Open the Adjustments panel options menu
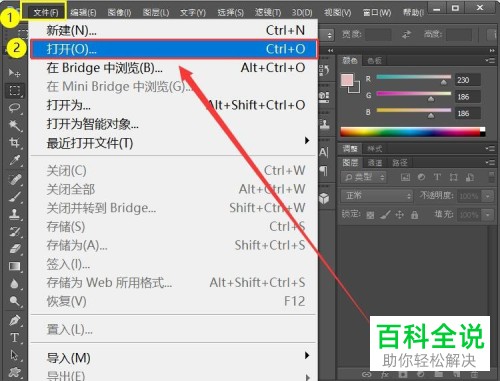The width and height of the screenshot is (500, 381). 490,148
